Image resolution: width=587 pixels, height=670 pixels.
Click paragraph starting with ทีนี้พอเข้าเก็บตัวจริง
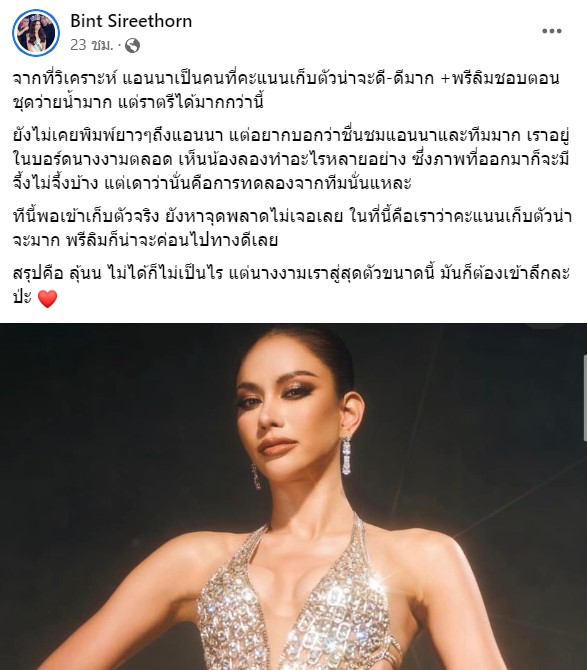click(x=292, y=228)
